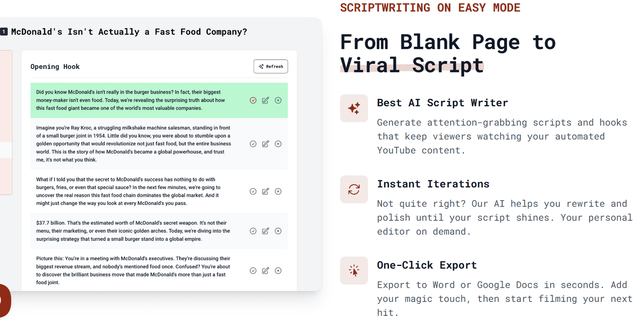Select the 'Picture this' hook paragraph

133,270
